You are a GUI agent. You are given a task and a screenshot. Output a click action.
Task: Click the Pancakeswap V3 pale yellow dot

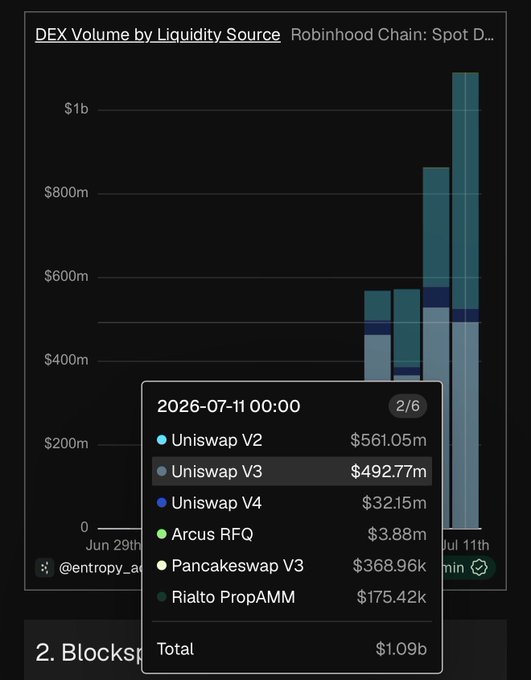pos(161,566)
